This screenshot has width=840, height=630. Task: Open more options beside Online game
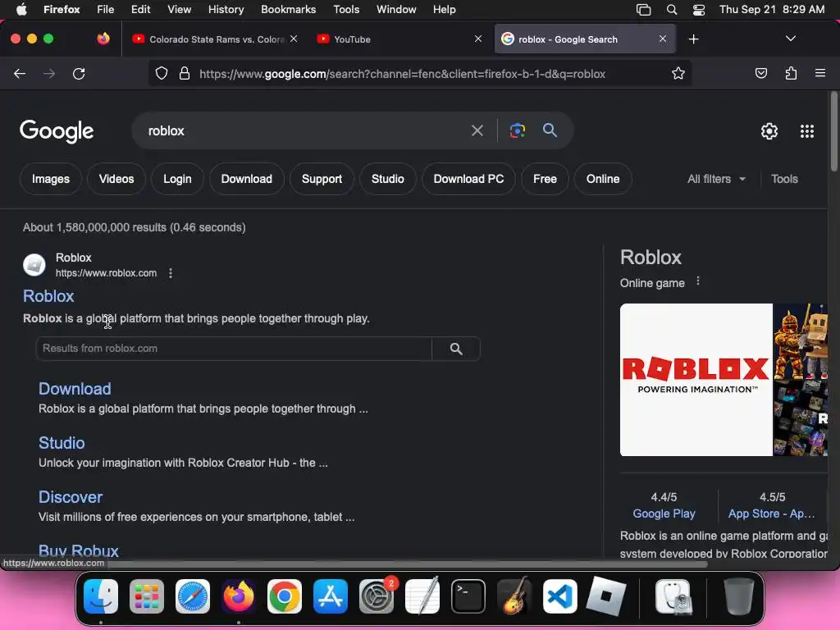[697, 281]
